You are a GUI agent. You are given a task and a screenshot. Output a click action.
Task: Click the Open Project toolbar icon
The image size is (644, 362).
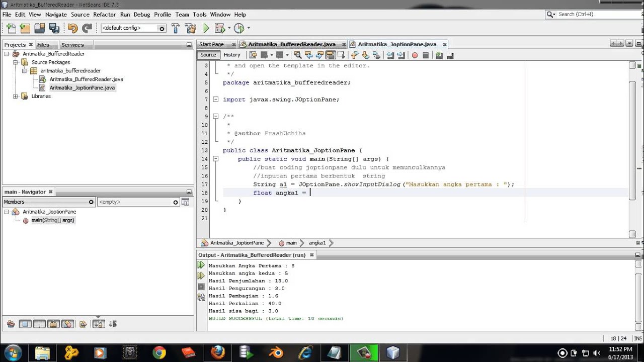pos(39,28)
